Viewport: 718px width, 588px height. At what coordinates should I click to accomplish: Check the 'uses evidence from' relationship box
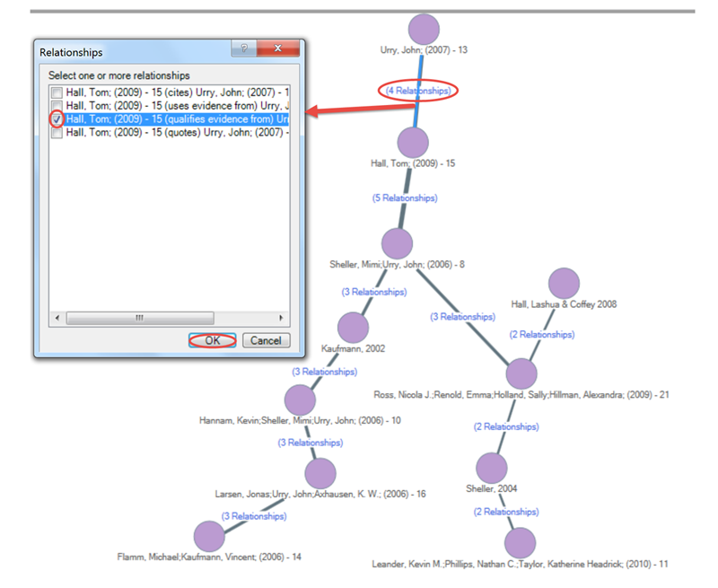tap(57, 106)
